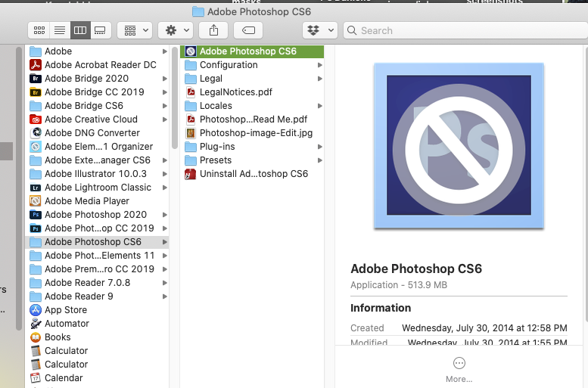Switch to list view in toolbar
588x388 pixels.
(x=60, y=30)
